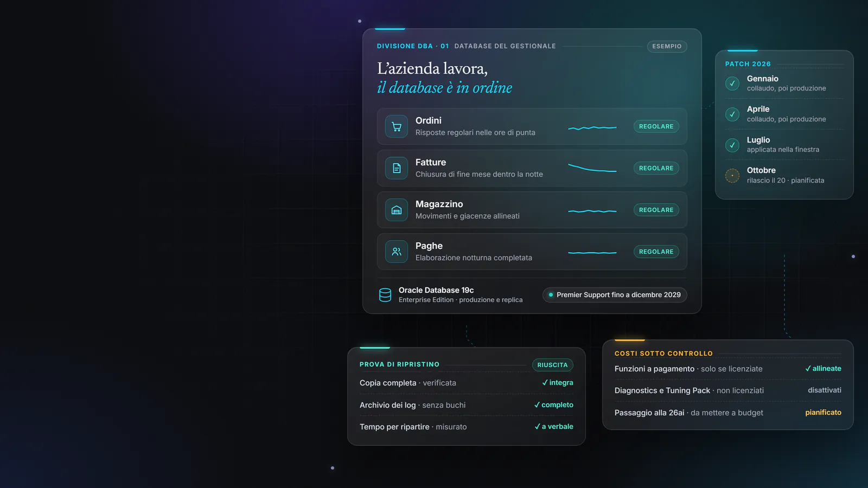Click the warehouse icon beside Magazzino
Viewport: 868px width, 488px height.
pyautogui.click(x=397, y=210)
